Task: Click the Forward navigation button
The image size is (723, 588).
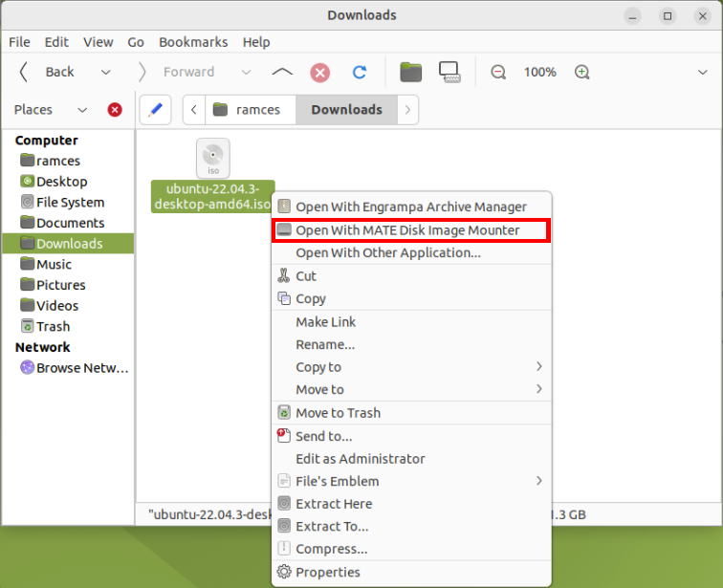Action: pyautogui.click(x=176, y=73)
